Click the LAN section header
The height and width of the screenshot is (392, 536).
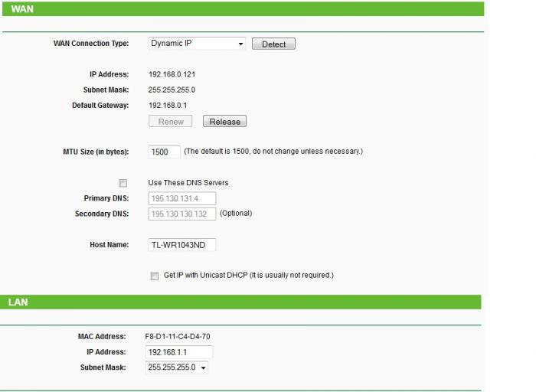[240, 302]
